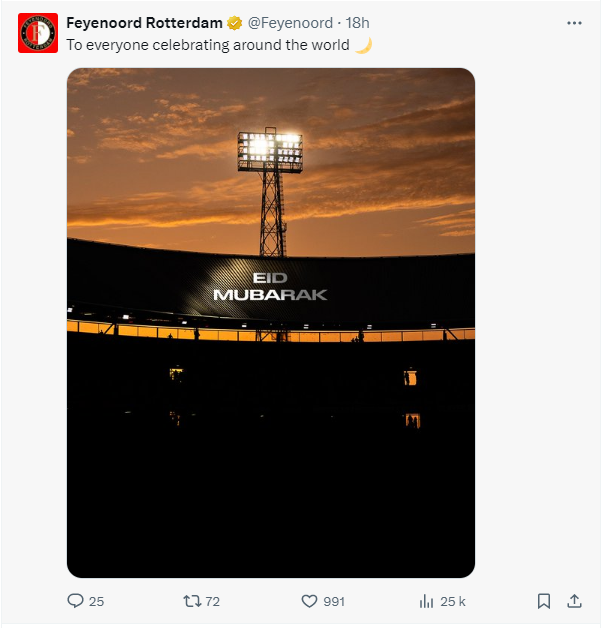Viewport: 602px width, 628px height.
Task: Open the three-dot more options menu
Action: (574, 22)
